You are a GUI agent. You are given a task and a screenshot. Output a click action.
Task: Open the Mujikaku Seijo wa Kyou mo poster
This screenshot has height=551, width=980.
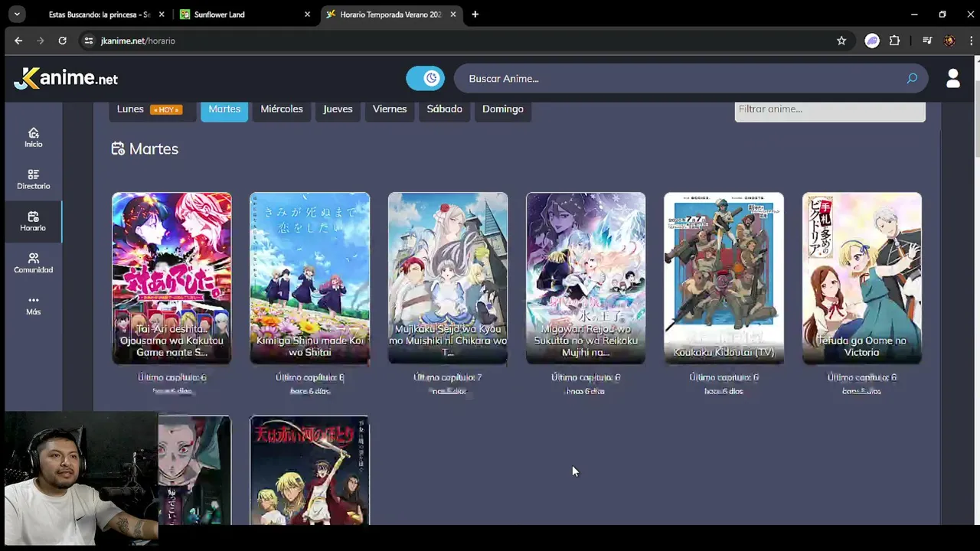pos(448,278)
